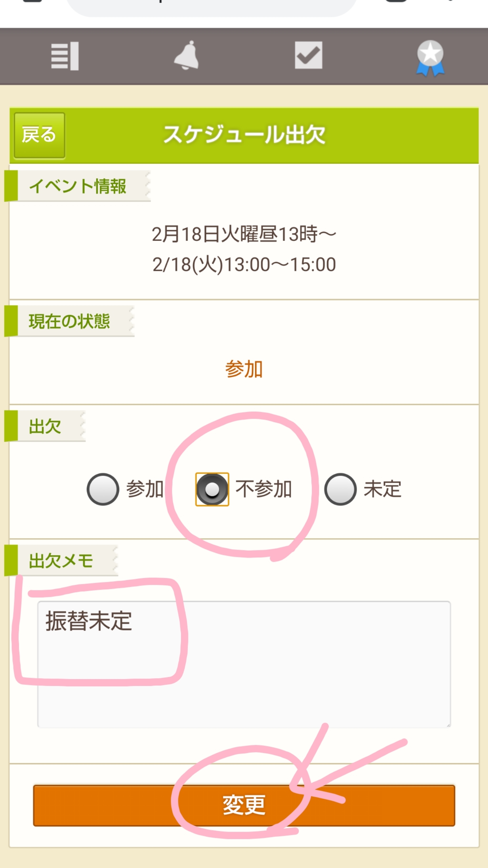The height and width of the screenshot is (868, 488).
Task: Select the 参加 radio option under 出欠
Action: (x=103, y=489)
